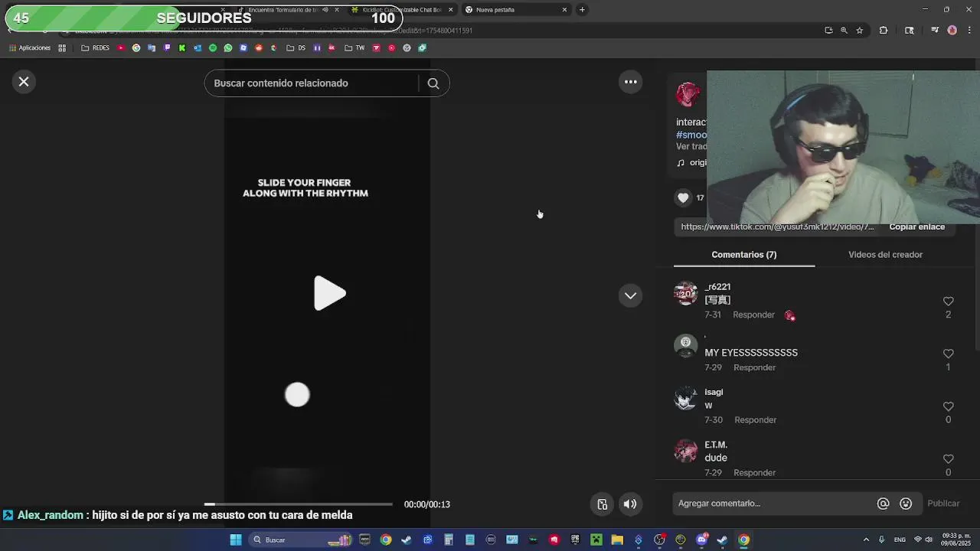The image size is (980, 551).
Task: Click the search magnifier icon
Action: [433, 83]
